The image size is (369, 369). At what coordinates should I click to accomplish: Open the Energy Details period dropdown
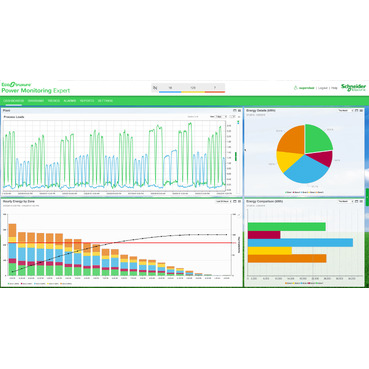tap(345, 110)
